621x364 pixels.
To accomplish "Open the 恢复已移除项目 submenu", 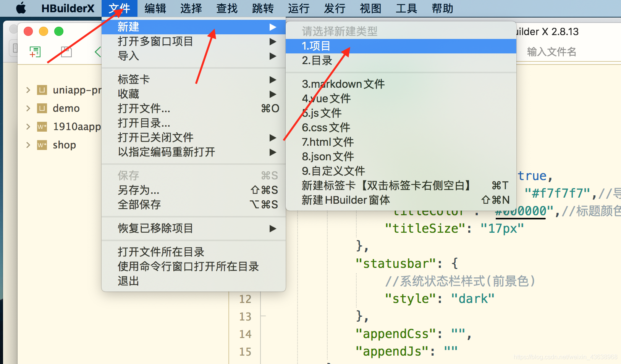I will (x=194, y=228).
